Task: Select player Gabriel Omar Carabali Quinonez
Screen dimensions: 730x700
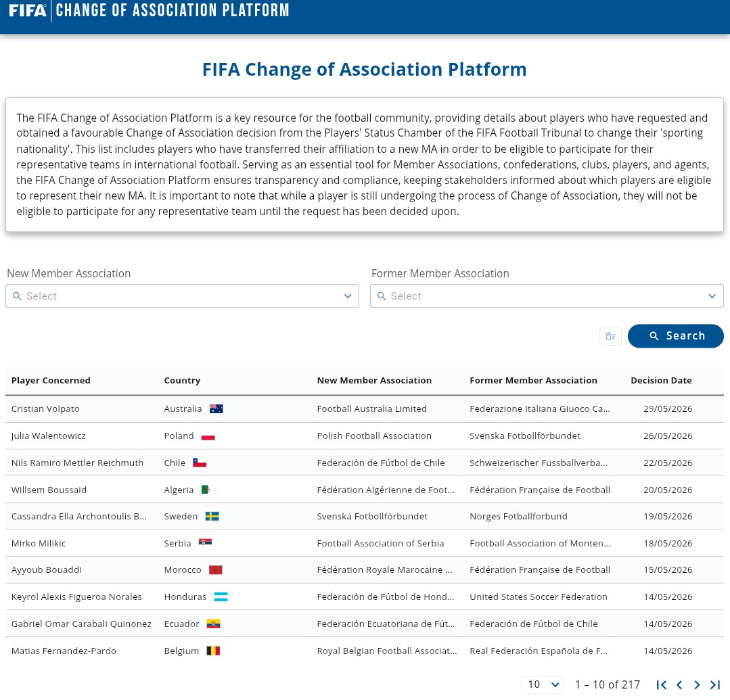Action: 81,624
